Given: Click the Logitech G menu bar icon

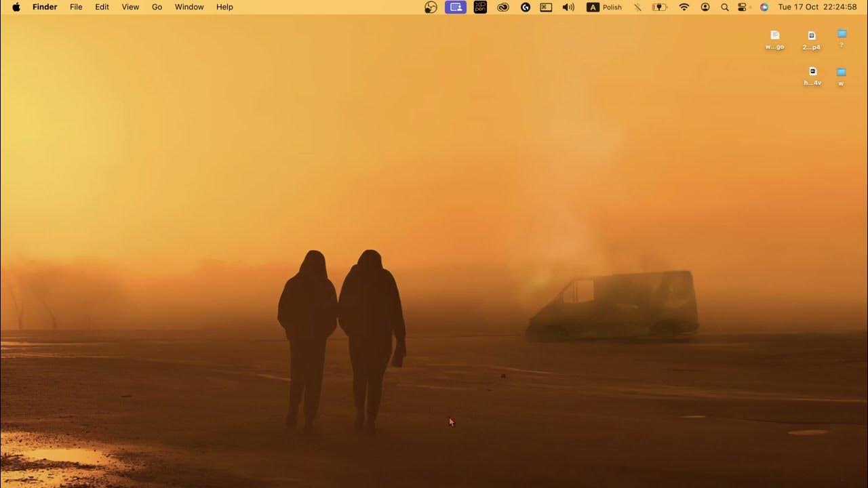Looking at the screenshot, I should coord(525,7).
